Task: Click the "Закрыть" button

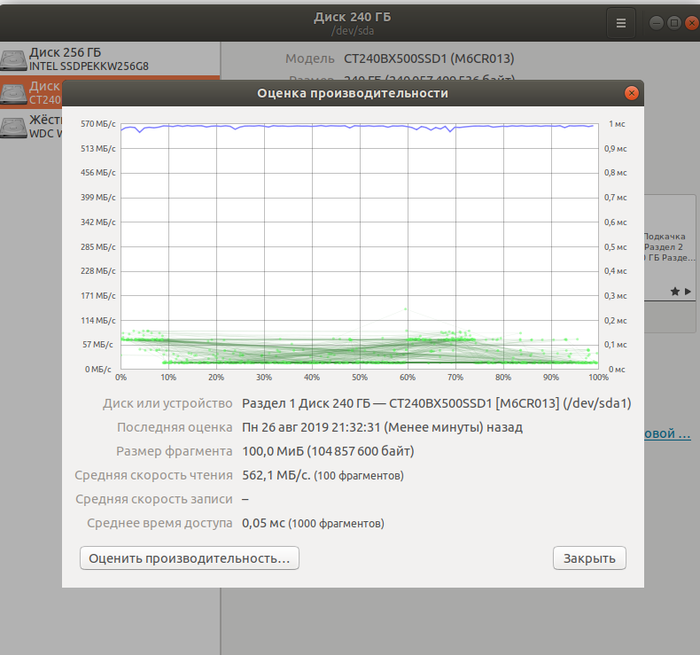Action: 589,558
